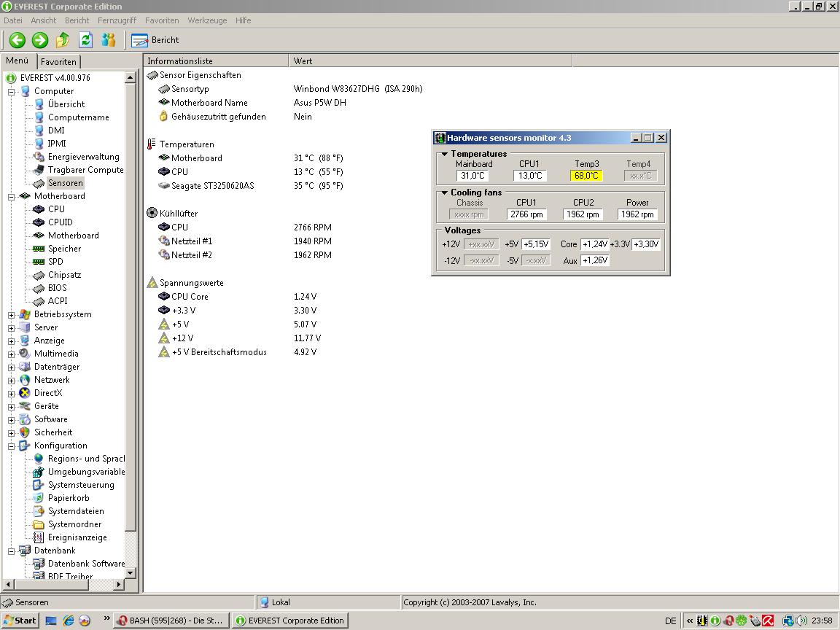Expand the Server tree node

pyautogui.click(x=11, y=328)
